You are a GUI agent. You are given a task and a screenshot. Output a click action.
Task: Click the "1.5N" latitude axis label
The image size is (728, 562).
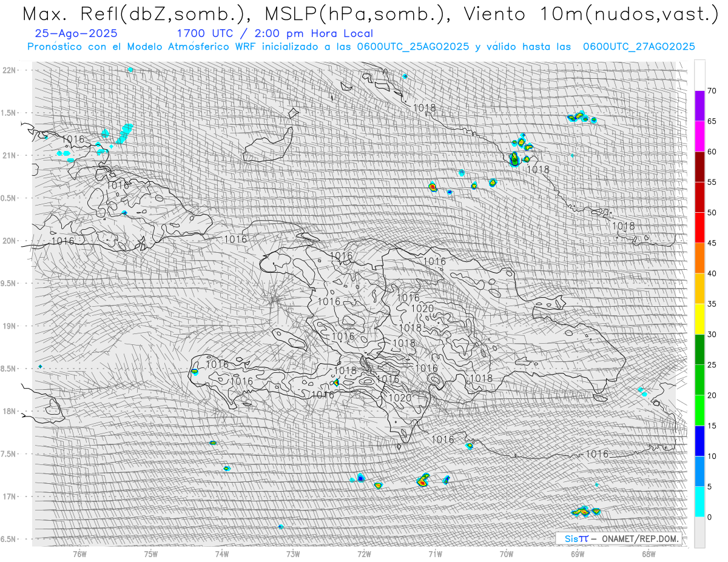point(9,113)
